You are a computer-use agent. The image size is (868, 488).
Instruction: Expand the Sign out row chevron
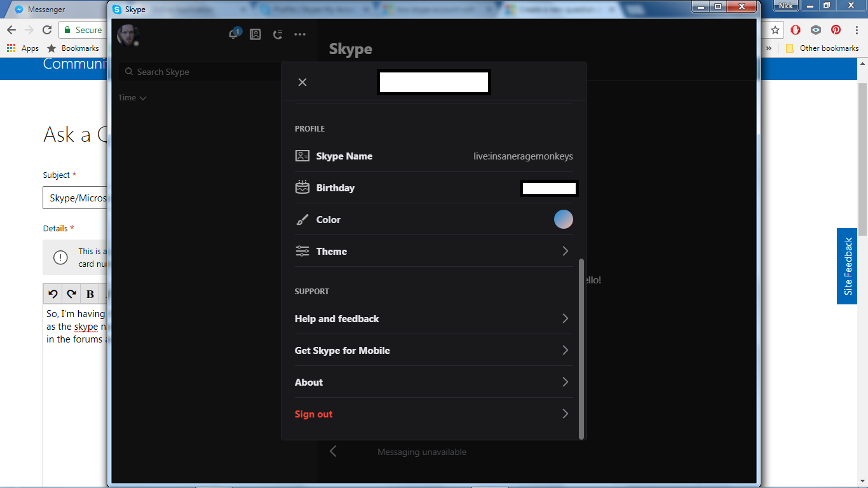click(565, 414)
